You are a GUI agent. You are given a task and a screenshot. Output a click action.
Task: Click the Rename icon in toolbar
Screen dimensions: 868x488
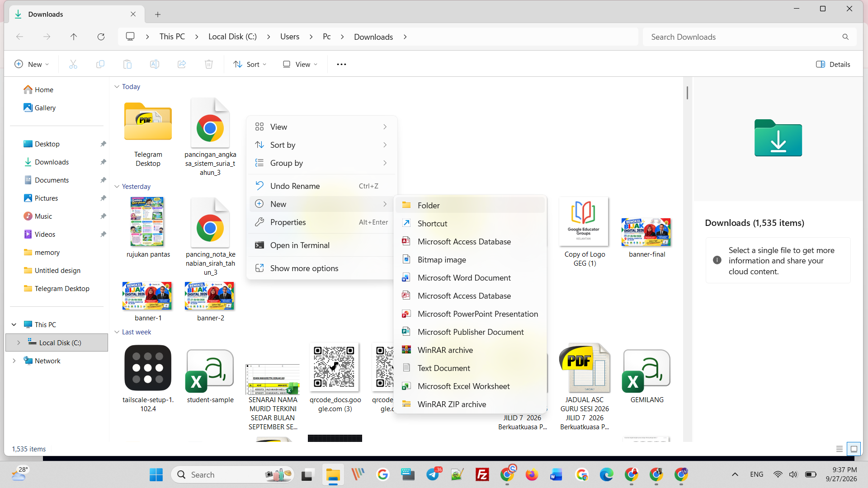click(155, 64)
